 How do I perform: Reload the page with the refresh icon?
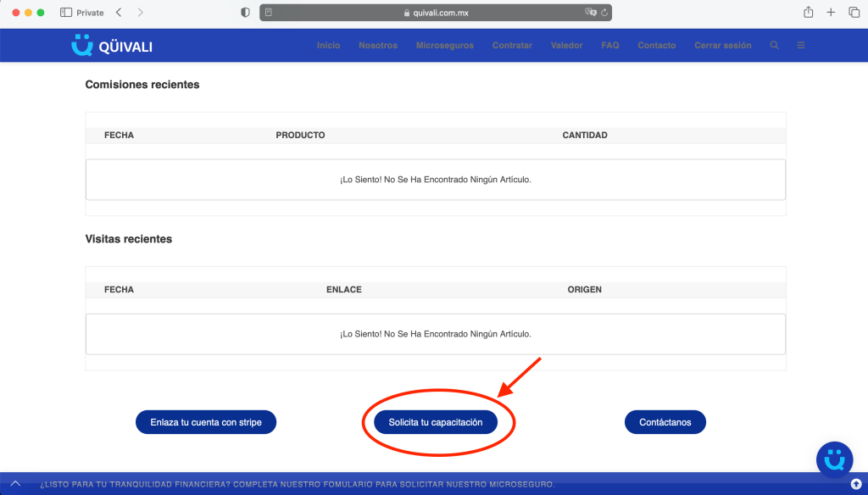tap(604, 12)
